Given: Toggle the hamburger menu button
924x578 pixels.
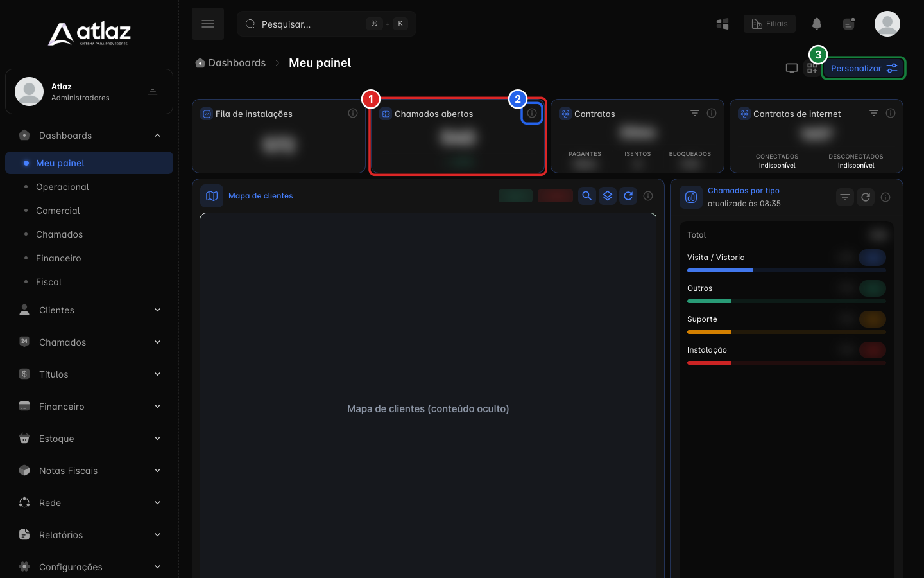Looking at the screenshot, I should pyautogui.click(x=208, y=24).
